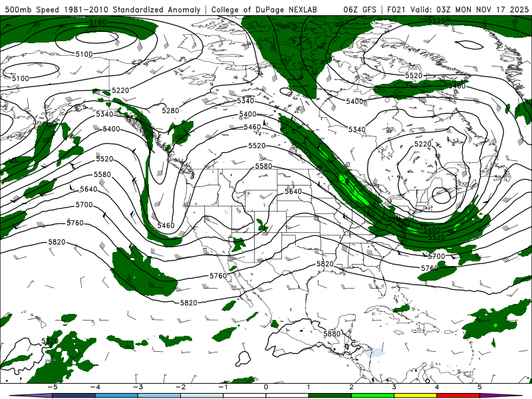Click the '5' legend tick label
This screenshot has width=532, height=399.
click(x=479, y=387)
